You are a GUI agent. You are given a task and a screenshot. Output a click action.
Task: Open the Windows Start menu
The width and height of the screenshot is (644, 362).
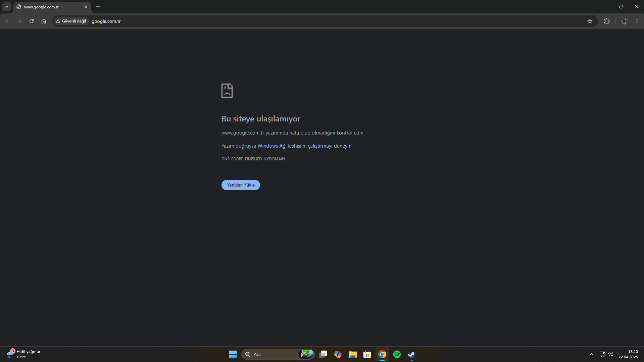pyautogui.click(x=233, y=354)
